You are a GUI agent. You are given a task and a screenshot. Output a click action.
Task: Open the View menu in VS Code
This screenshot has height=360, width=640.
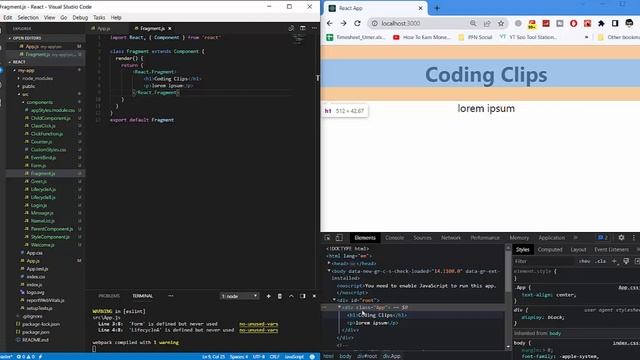[49, 18]
